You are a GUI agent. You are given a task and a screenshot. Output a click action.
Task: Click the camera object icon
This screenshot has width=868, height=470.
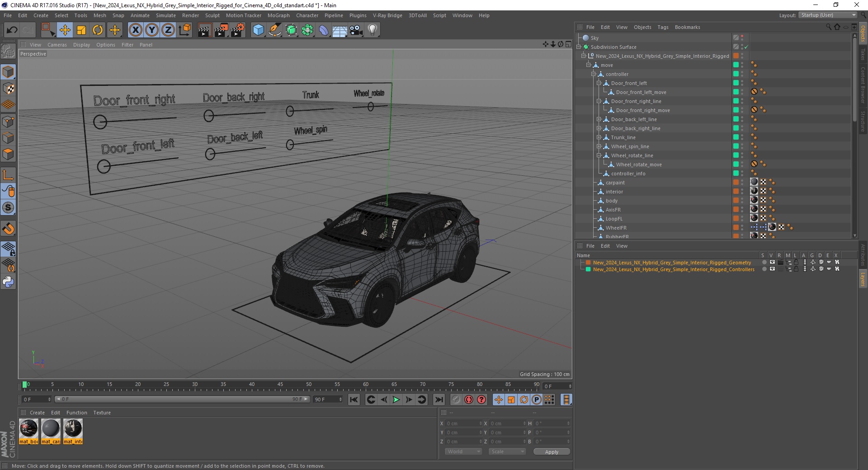point(356,30)
